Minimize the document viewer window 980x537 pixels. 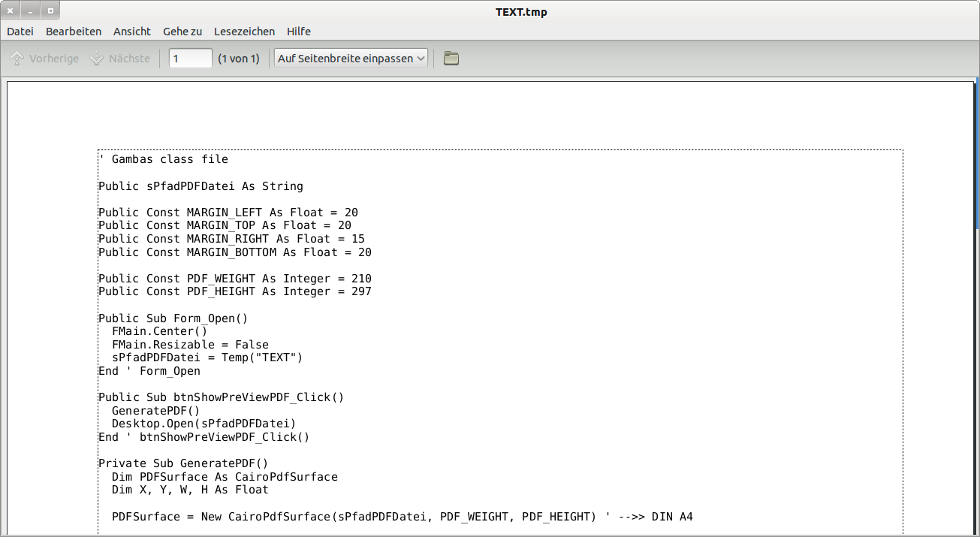(x=31, y=11)
